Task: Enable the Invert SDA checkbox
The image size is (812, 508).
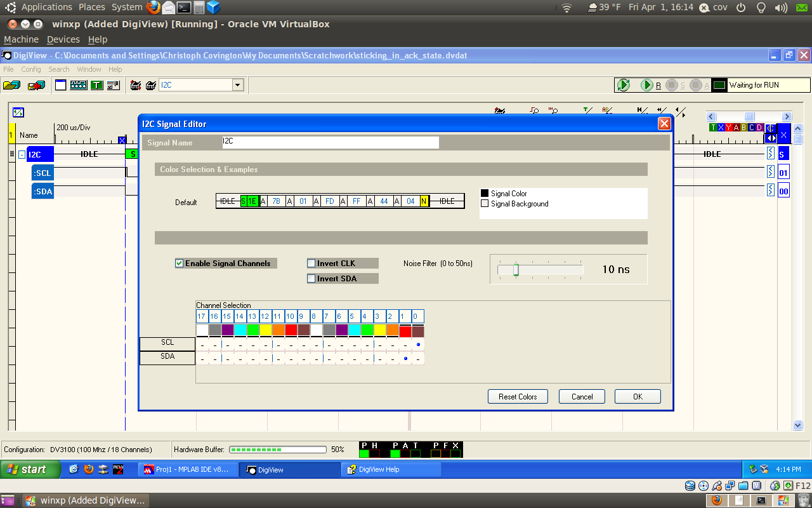Action: tap(311, 279)
